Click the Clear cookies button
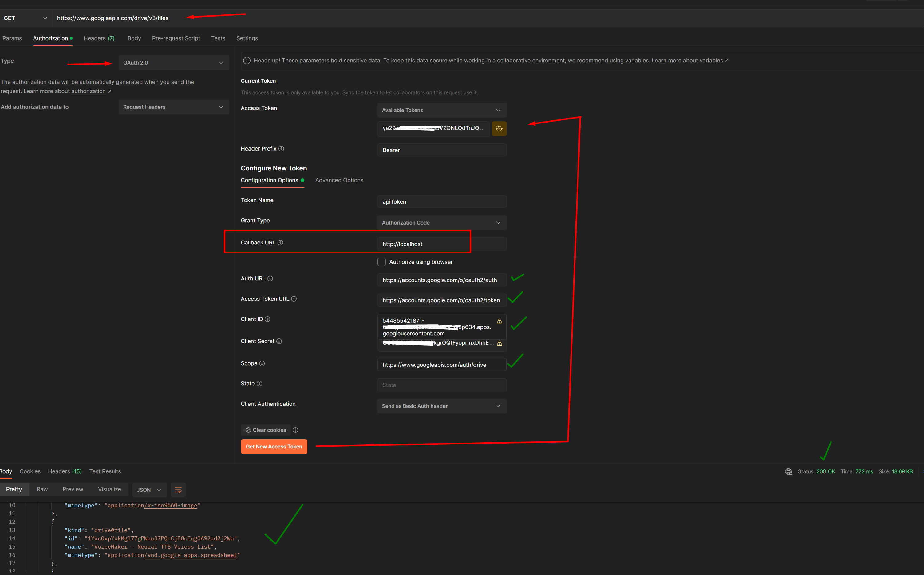The image size is (924, 575). coord(266,430)
